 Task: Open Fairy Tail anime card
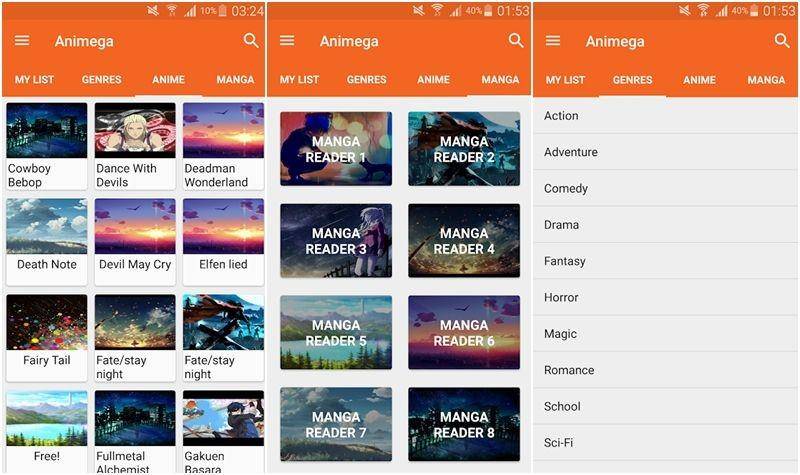click(x=46, y=338)
